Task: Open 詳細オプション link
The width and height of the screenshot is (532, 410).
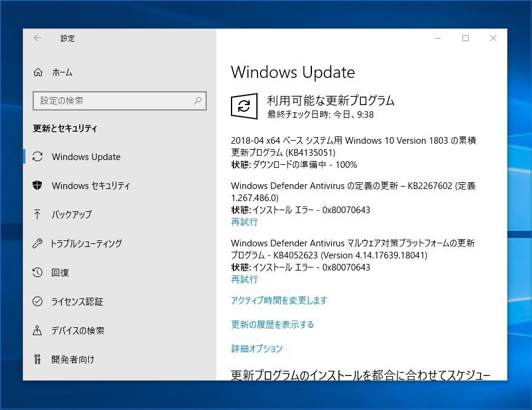Action: coord(257,348)
